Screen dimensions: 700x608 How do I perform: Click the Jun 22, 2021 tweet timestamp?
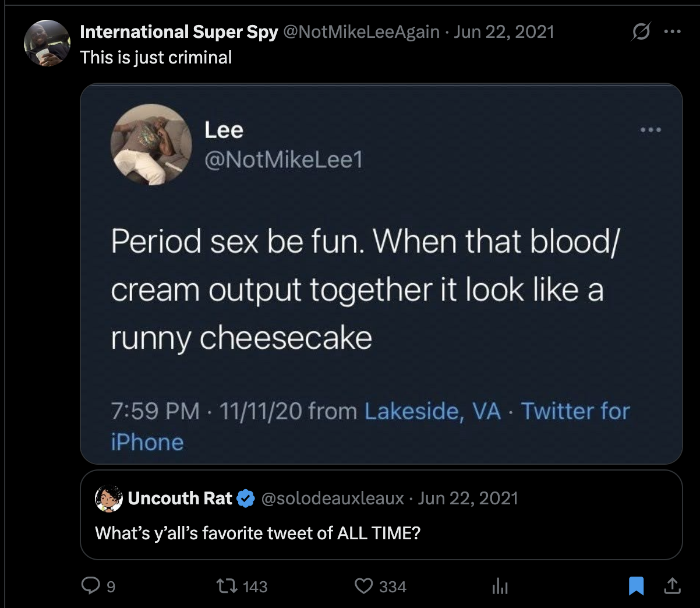click(504, 32)
